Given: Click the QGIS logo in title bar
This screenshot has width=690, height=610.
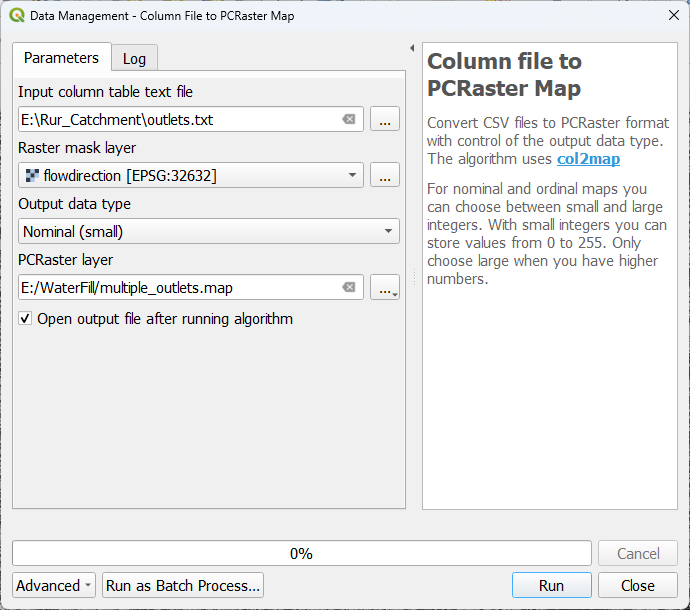Looking at the screenshot, I should 15,15.
